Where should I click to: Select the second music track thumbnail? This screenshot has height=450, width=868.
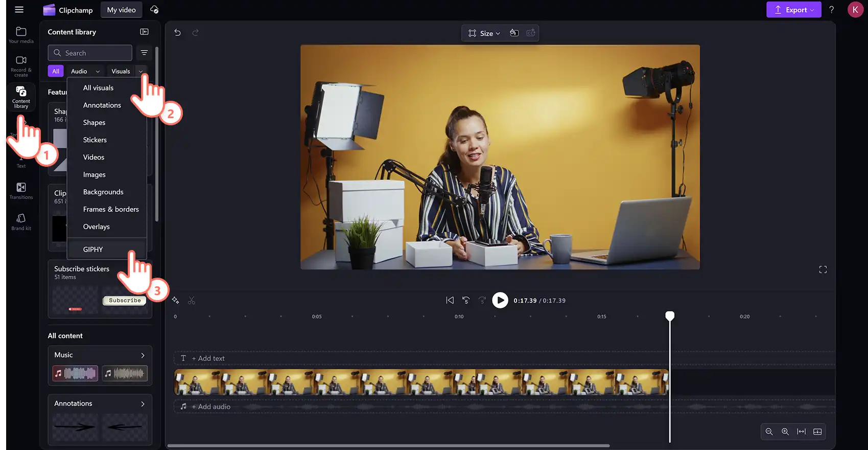[x=125, y=374]
